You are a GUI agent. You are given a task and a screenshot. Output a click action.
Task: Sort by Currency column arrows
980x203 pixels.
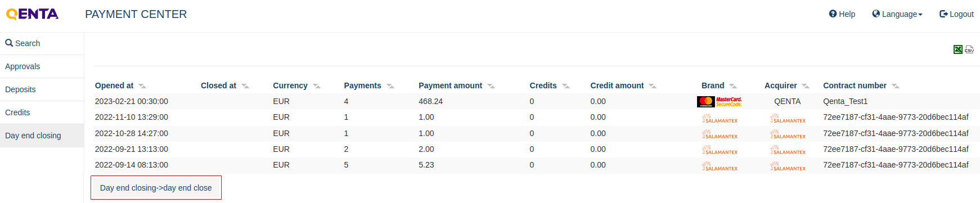317,86
